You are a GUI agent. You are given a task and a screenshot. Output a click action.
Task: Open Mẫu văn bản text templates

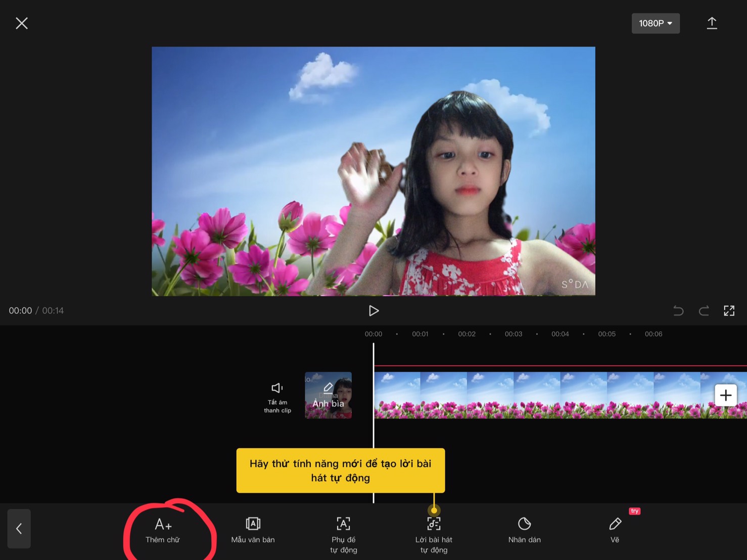253,530
